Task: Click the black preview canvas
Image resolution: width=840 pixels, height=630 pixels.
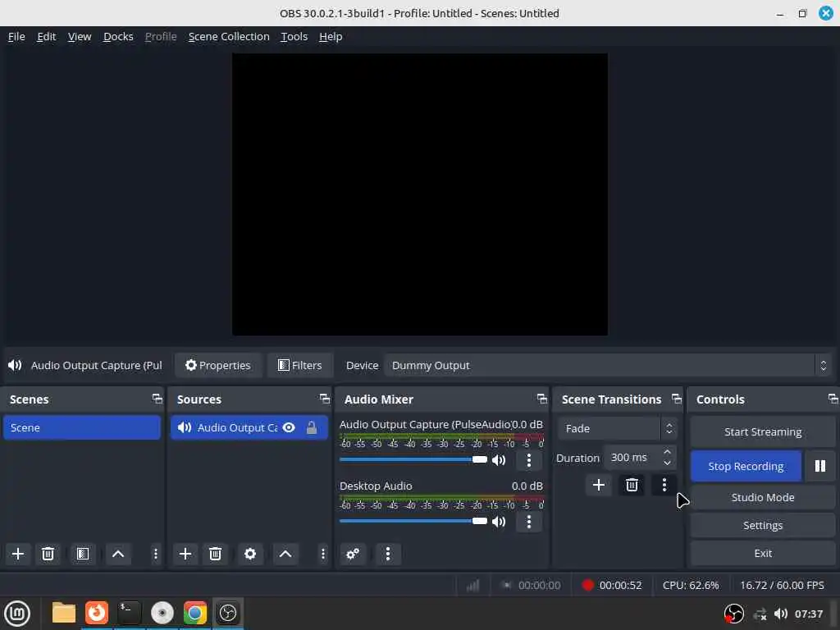Action: tap(419, 194)
